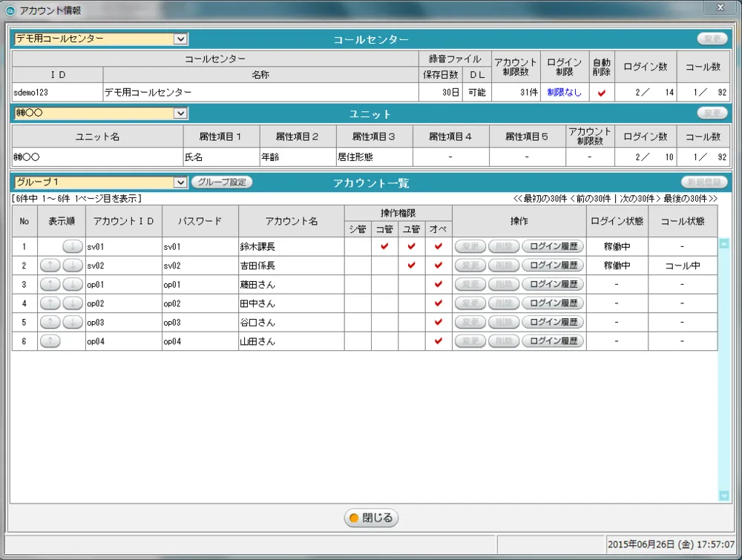Open ログイン履歴 for 吉田係長
742x560 pixels.
pyautogui.click(x=553, y=266)
